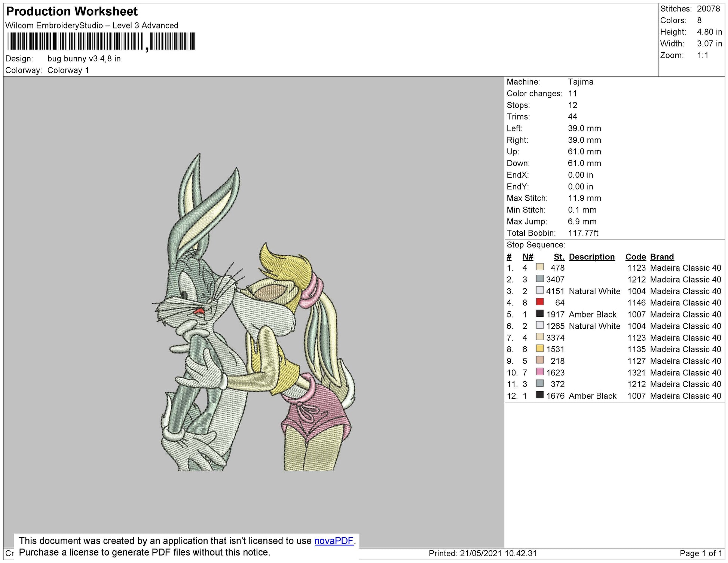
Task: Click the Code column header
Action: click(x=636, y=257)
